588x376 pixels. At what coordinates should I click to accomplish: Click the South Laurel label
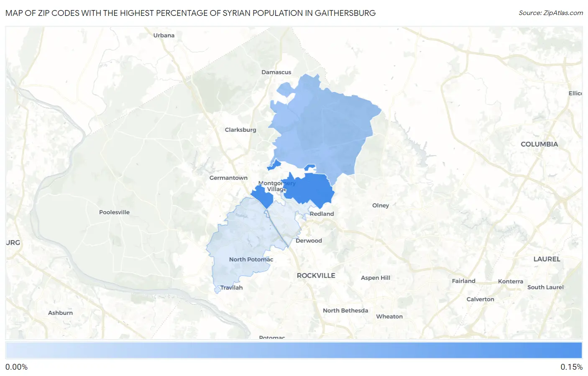(x=545, y=287)
